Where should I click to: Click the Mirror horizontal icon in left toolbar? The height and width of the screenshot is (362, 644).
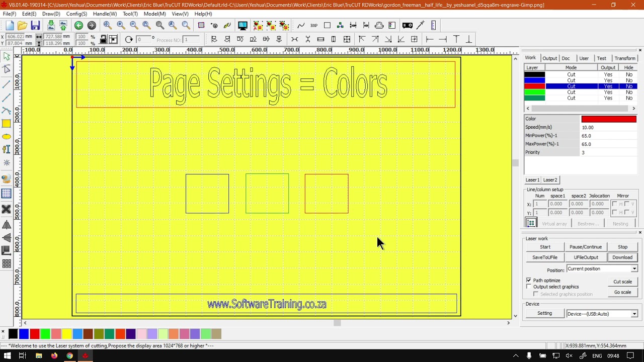click(x=7, y=225)
